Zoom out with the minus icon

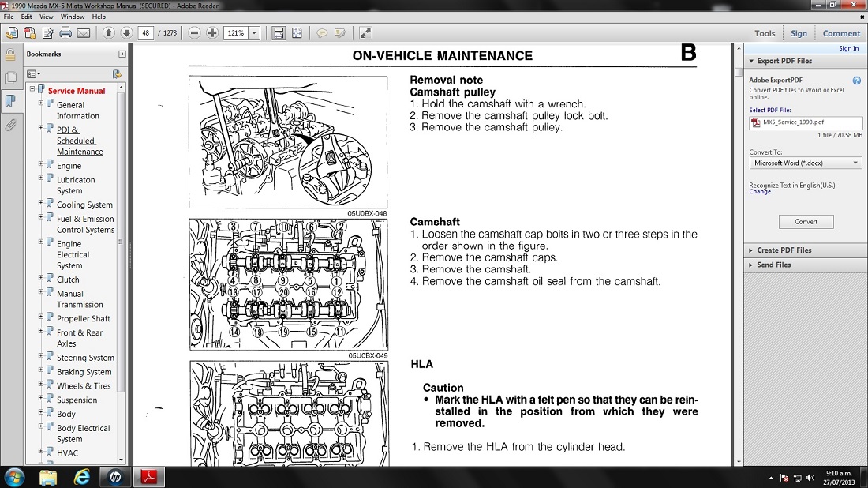click(194, 33)
